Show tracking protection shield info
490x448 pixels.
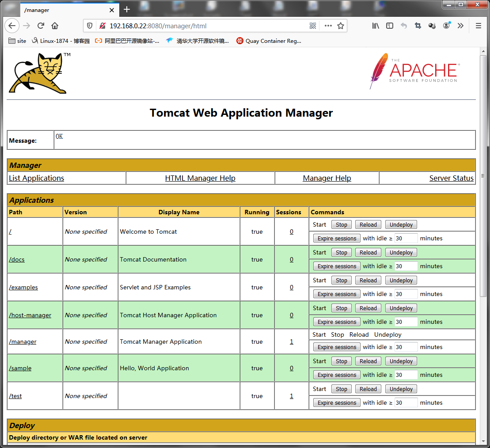(90, 26)
